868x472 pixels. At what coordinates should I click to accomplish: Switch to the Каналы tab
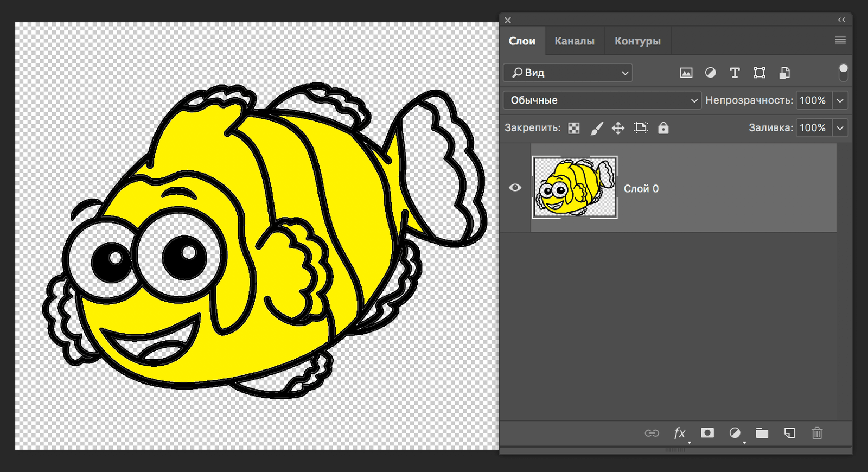click(575, 41)
